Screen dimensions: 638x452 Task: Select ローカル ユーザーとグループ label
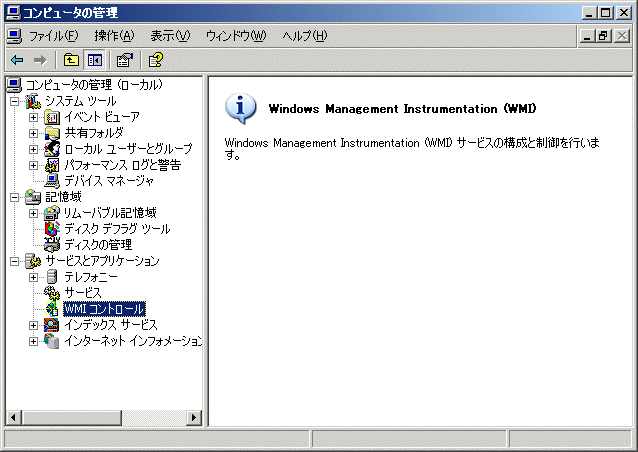coord(128,149)
